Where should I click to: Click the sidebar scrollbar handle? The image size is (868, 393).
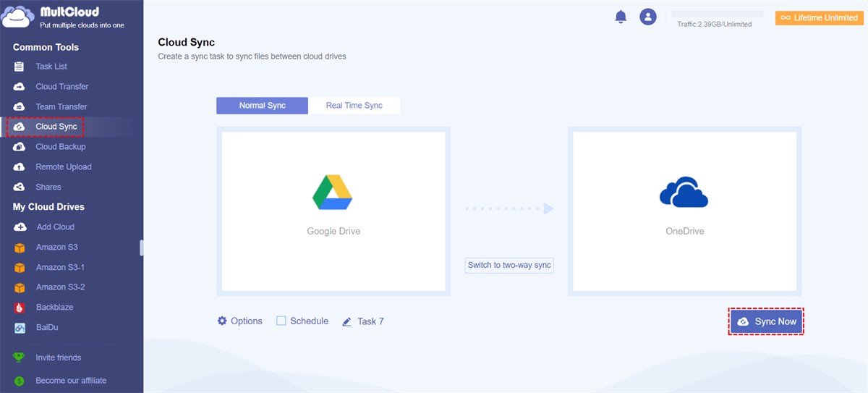pyautogui.click(x=142, y=248)
